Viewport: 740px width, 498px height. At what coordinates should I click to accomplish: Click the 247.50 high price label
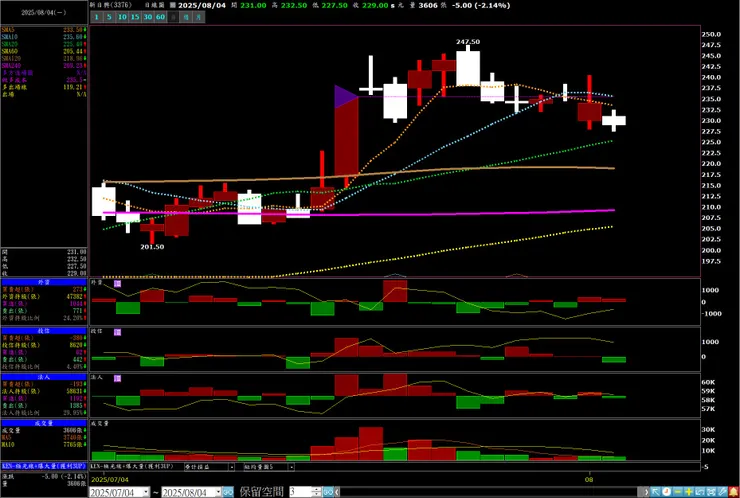tap(468, 42)
